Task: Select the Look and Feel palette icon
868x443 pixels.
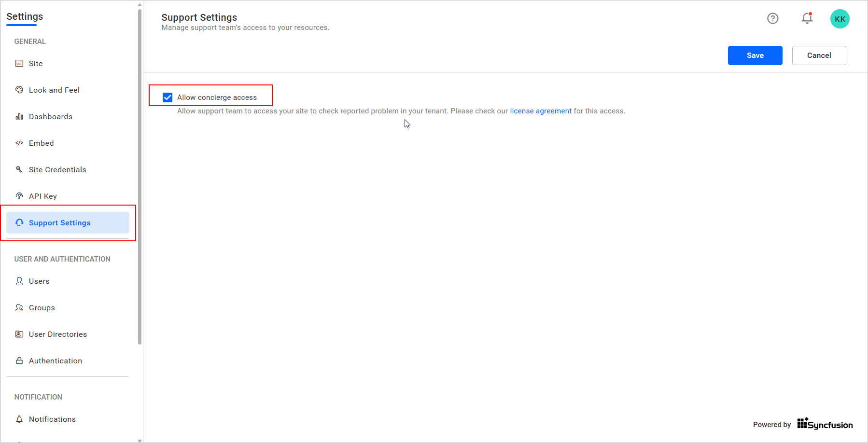Action: click(x=19, y=90)
